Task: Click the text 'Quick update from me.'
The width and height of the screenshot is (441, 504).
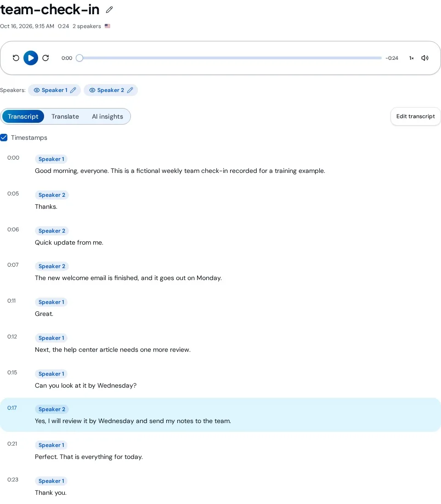Action: pyautogui.click(x=69, y=242)
